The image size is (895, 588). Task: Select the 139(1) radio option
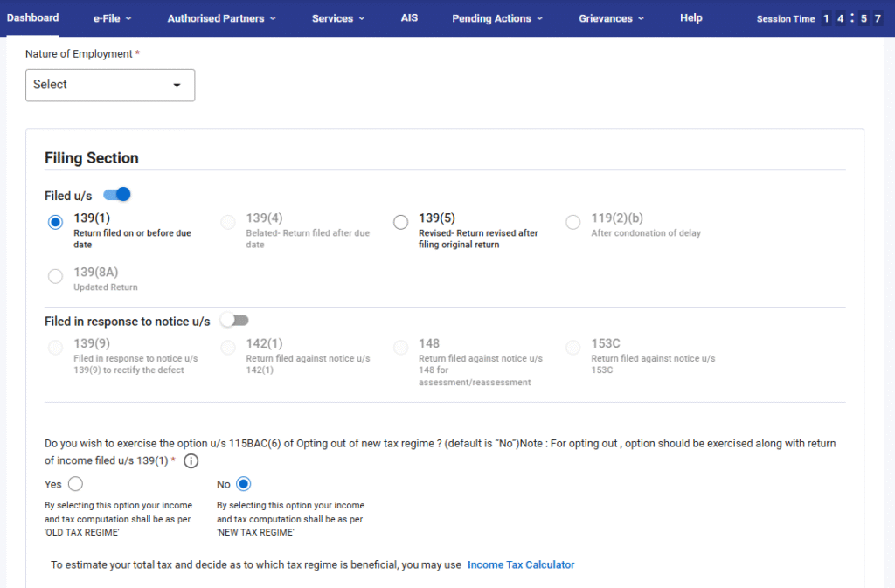[56, 223]
